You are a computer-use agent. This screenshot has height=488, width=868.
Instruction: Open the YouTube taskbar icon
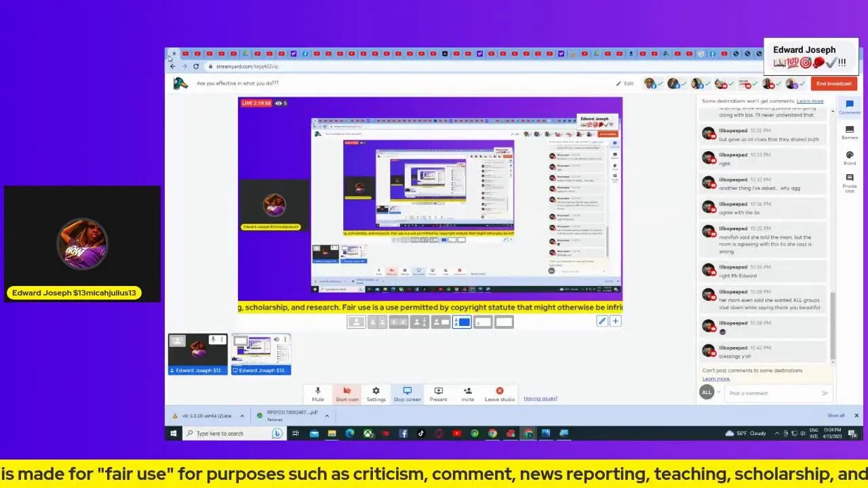[x=456, y=434]
